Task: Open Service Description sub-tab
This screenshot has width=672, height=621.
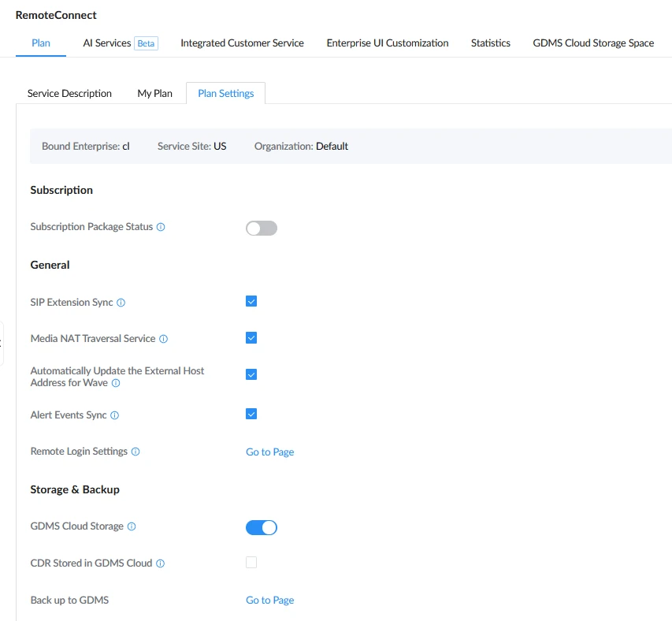Action: [x=69, y=94]
